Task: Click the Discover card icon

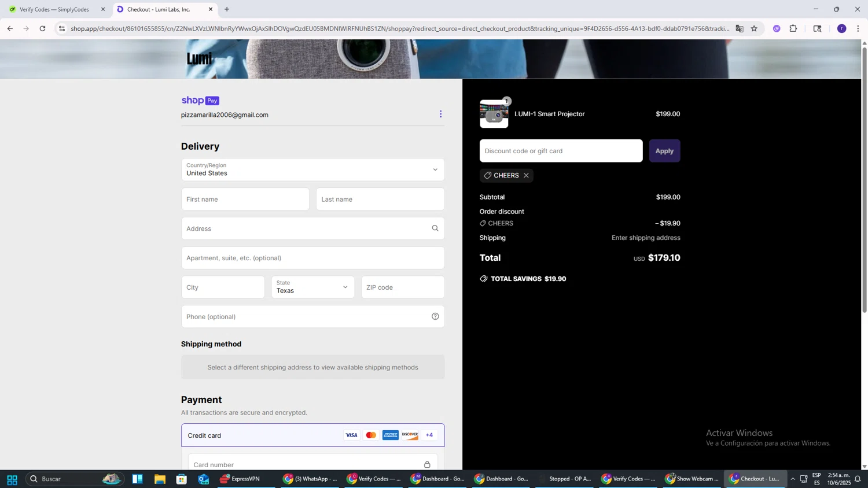Action: pos(410,435)
